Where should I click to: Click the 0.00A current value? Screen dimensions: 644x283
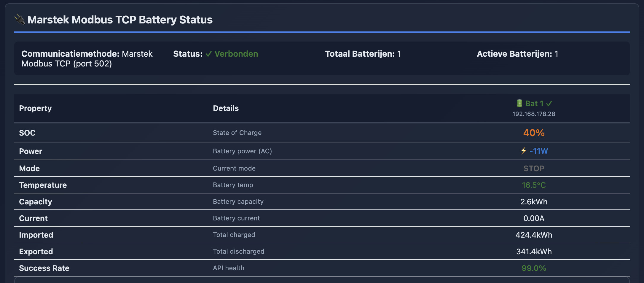coord(534,218)
